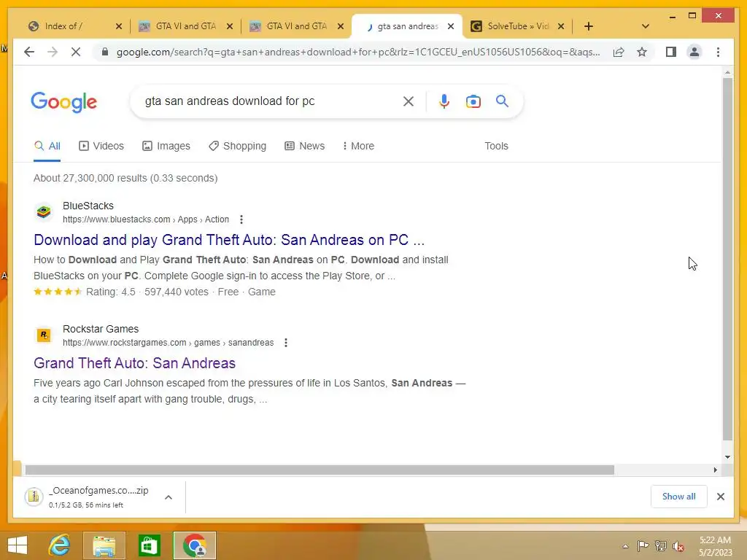Share this page from address bar
747x560 pixels.
(x=619, y=52)
